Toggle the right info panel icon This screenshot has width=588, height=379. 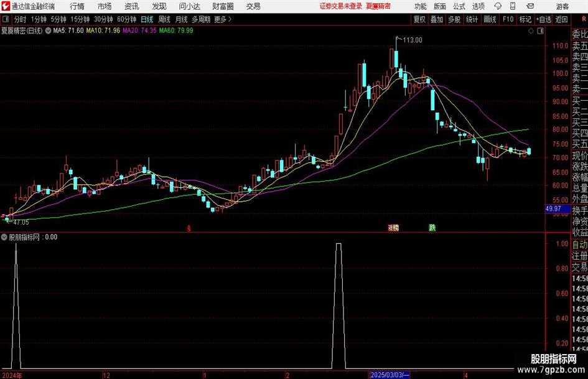coord(540,31)
